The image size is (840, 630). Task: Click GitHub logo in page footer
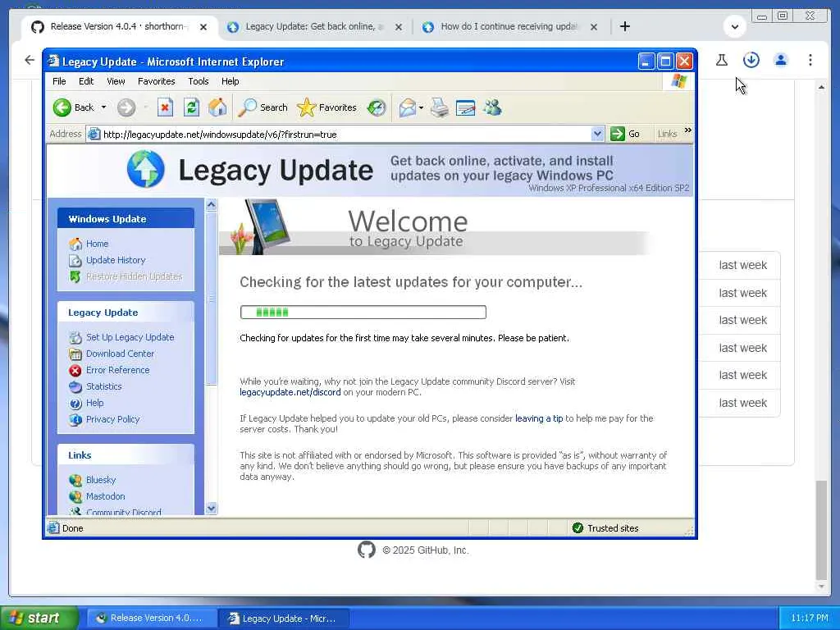(x=367, y=550)
